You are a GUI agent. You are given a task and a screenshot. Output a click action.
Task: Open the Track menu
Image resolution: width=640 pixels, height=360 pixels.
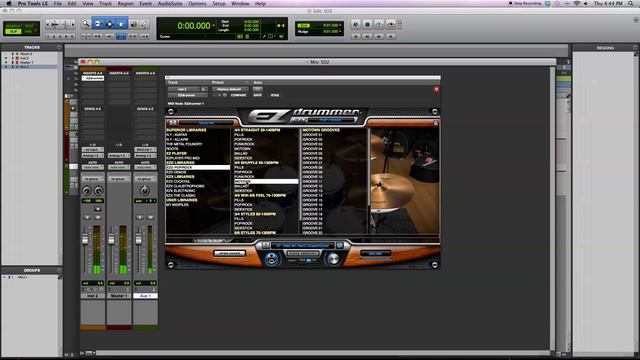coord(105,3)
